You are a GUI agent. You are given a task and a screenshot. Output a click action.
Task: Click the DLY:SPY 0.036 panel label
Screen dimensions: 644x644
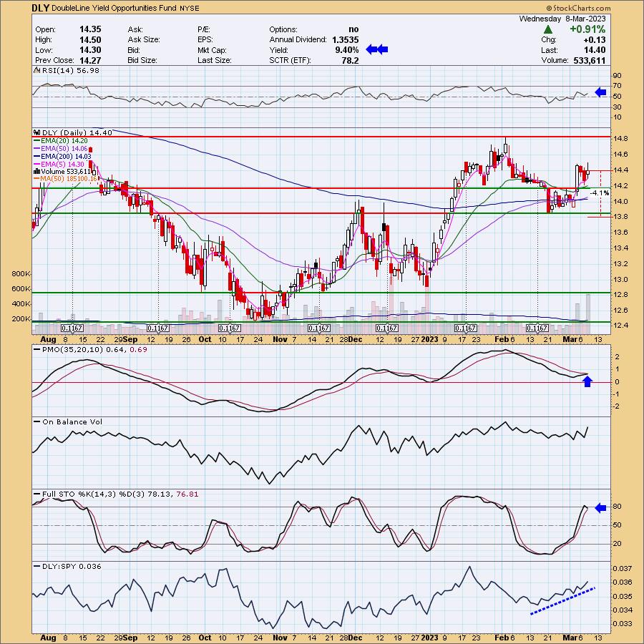click(72, 567)
